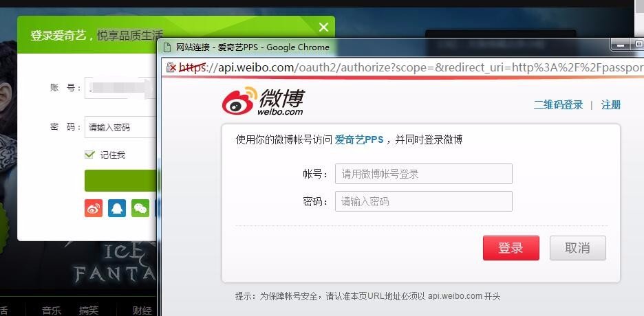
Task: Click the 二维码登录 QR login link
Action: click(558, 105)
